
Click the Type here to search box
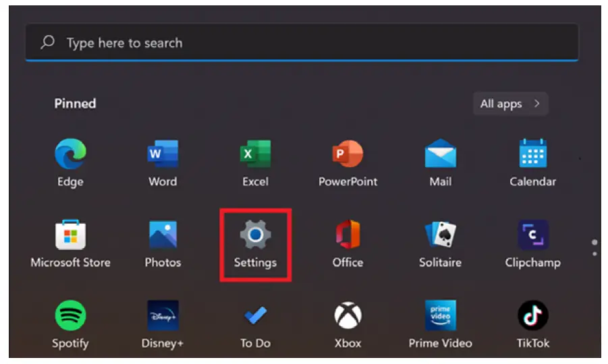pos(302,42)
